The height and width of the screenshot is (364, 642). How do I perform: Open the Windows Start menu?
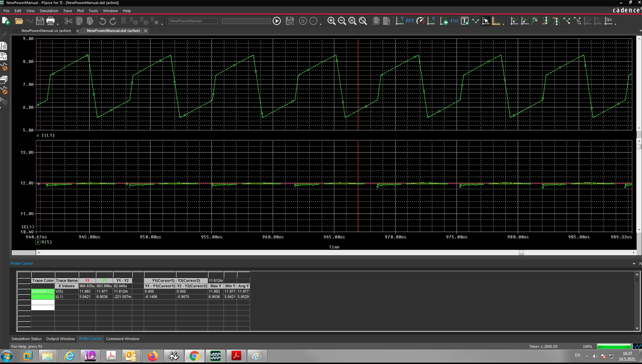point(7,356)
